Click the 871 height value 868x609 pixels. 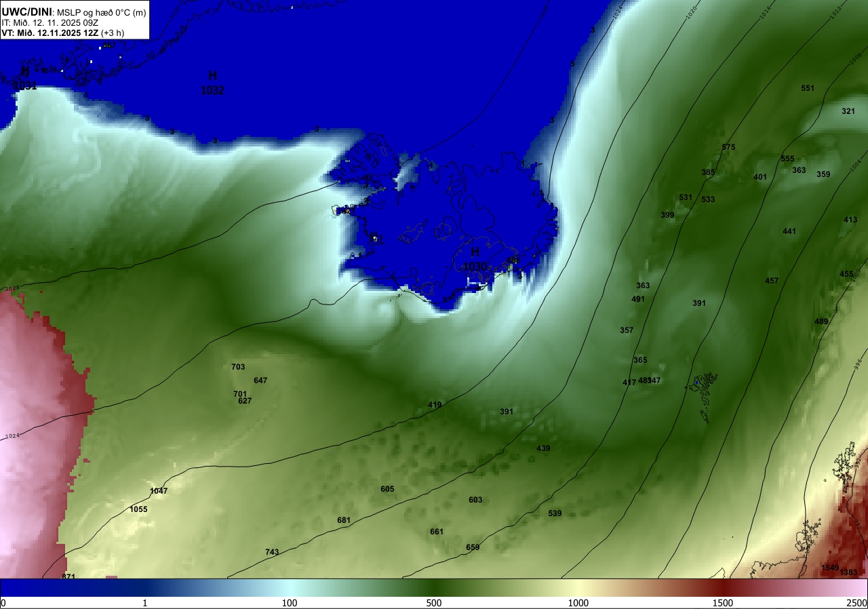click(x=68, y=576)
